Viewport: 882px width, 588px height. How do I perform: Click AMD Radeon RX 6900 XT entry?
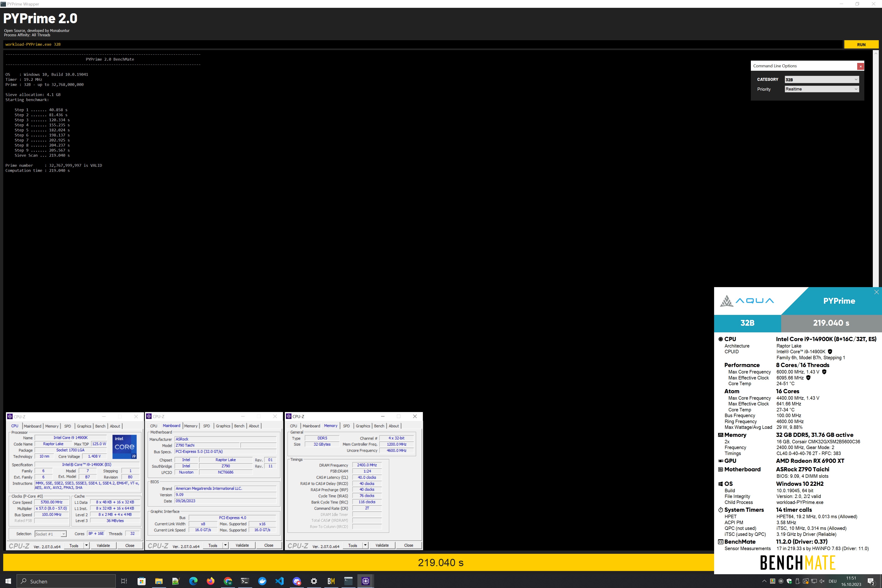tap(810, 461)
